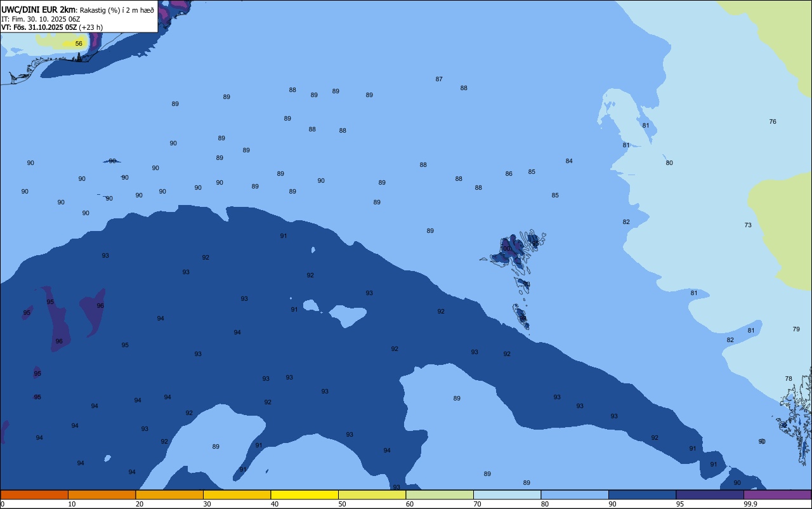Select the dark blue 90–95 legend swatch
Screen dimensions: 812x509
click(642, 494)
